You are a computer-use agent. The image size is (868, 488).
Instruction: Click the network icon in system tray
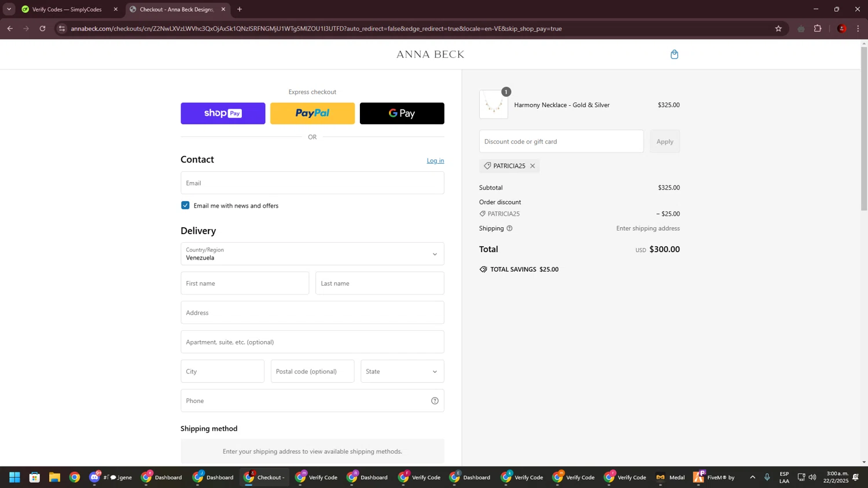click(801, 477)
